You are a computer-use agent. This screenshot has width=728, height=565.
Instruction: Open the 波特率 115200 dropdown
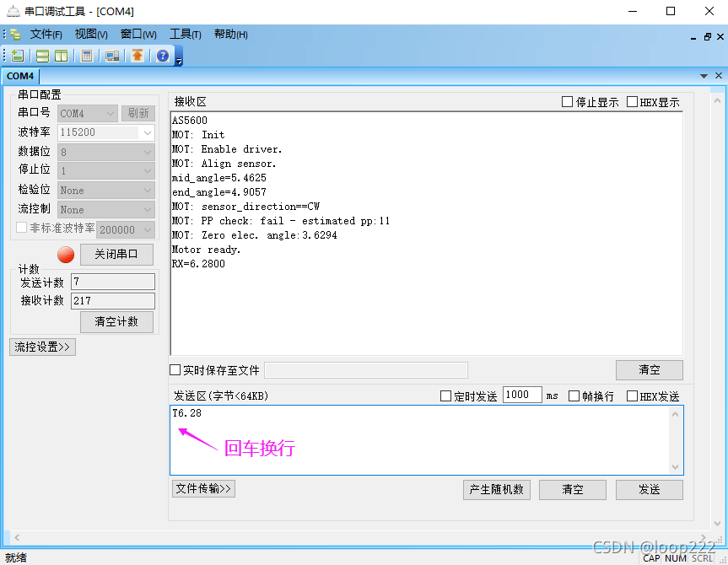(106, 132)
